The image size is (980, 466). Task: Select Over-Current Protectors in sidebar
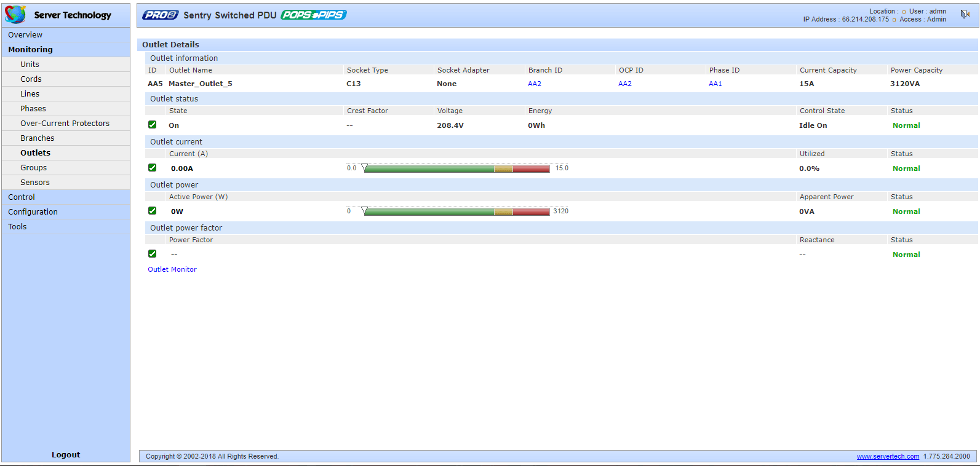pyautogui.click(x=65, y=124)
